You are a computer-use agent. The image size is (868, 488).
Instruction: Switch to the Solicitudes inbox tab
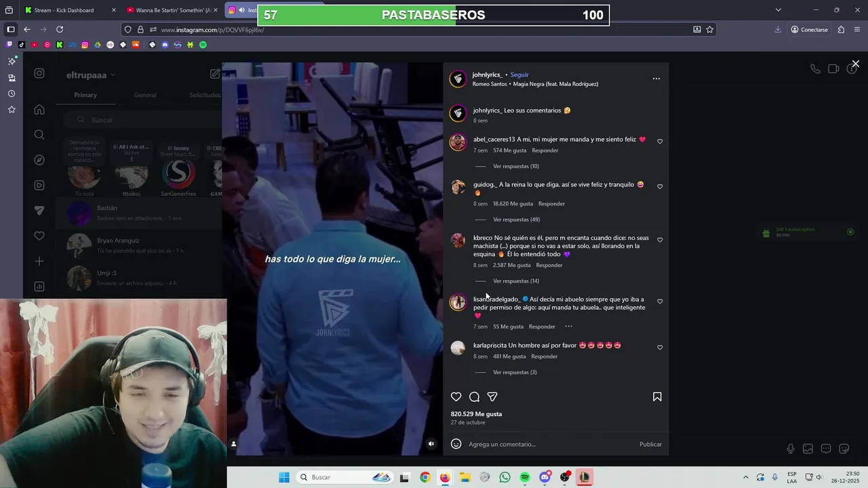205,95
